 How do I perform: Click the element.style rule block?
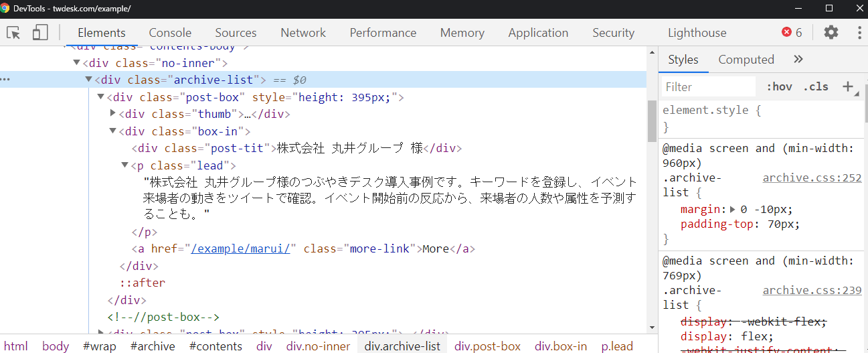tap(762, 119)
